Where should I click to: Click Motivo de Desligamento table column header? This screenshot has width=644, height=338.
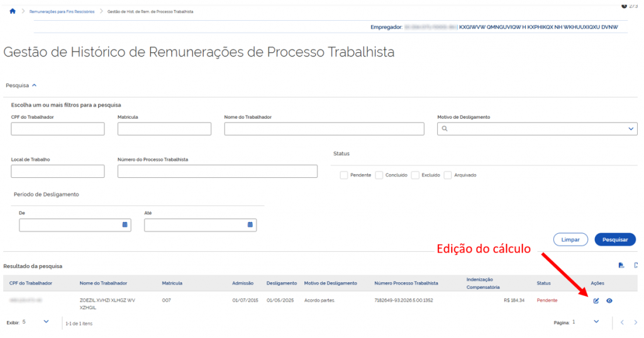click(x=331, y=283)
